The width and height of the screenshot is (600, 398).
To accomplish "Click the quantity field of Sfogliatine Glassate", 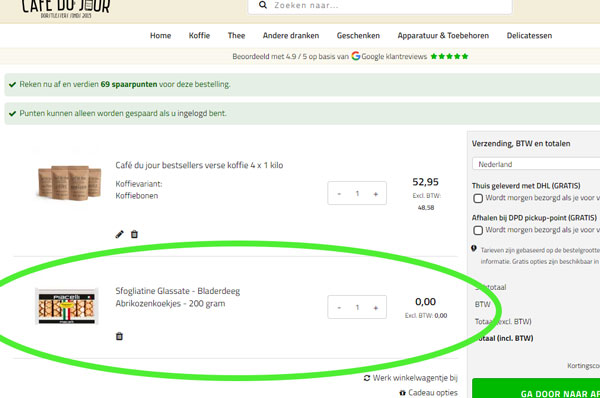I will click(x=357, y=307).
